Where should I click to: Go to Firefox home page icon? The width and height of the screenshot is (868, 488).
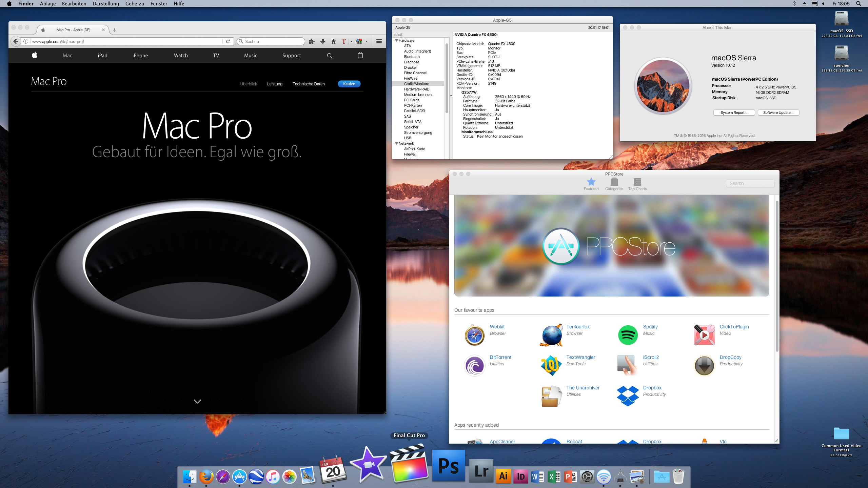pyautogui.click(x=334, y=41)
